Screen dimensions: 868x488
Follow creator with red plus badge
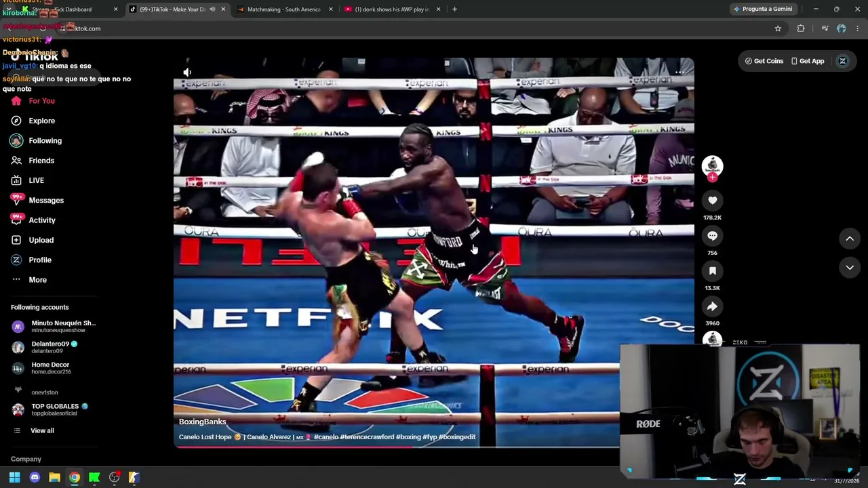coord(712,177)
